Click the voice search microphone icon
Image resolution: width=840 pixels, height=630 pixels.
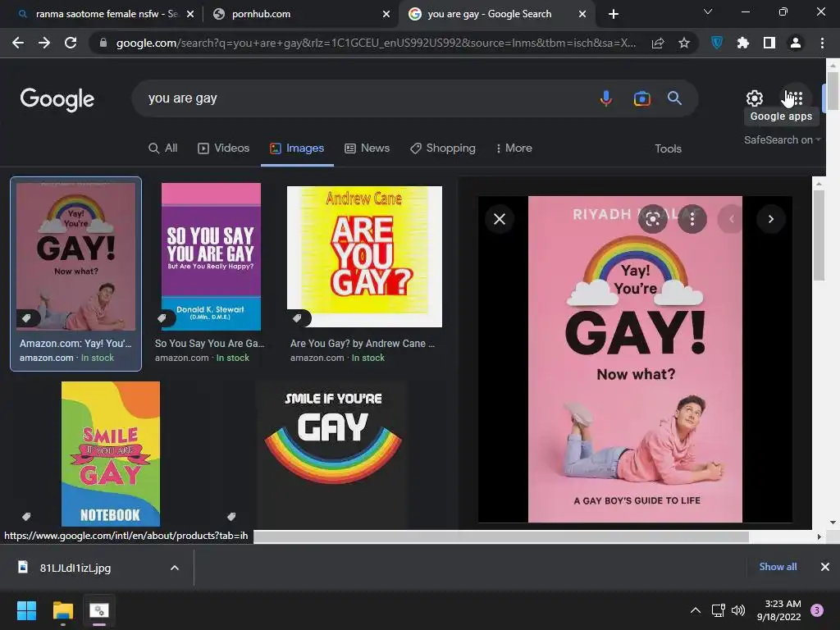point(606,98)
